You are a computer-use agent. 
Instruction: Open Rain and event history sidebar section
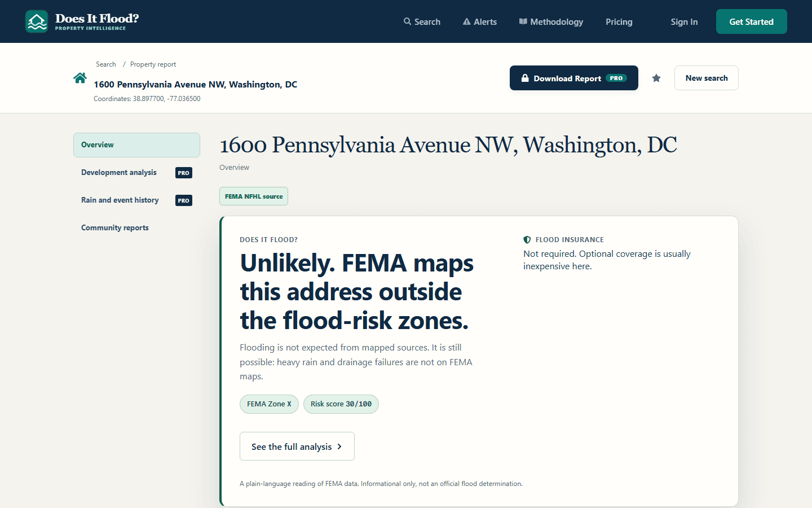coord(136,200)
